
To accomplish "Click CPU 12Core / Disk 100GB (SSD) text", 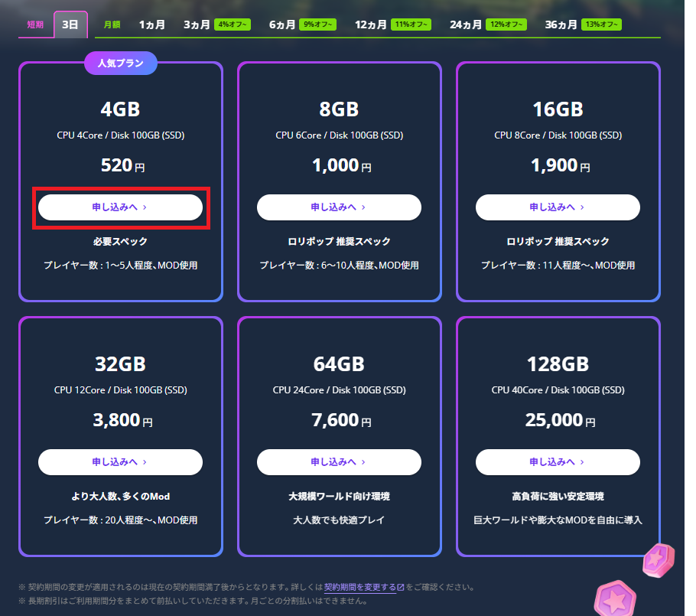I will (120, 390).
